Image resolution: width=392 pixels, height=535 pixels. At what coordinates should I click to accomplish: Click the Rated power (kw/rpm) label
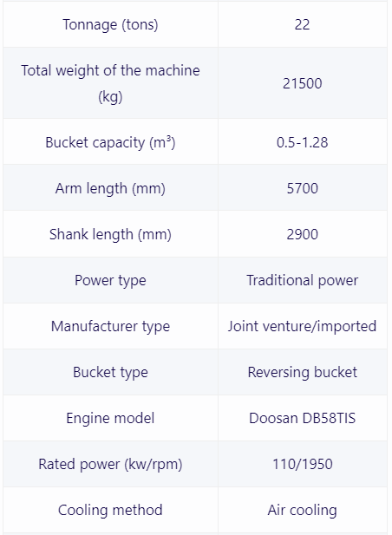110,465
